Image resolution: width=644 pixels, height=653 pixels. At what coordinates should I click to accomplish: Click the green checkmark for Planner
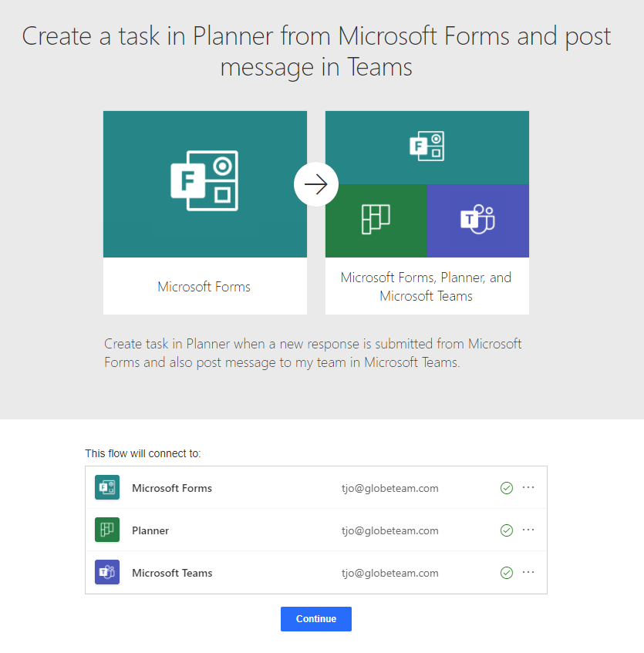pos(507,530)
